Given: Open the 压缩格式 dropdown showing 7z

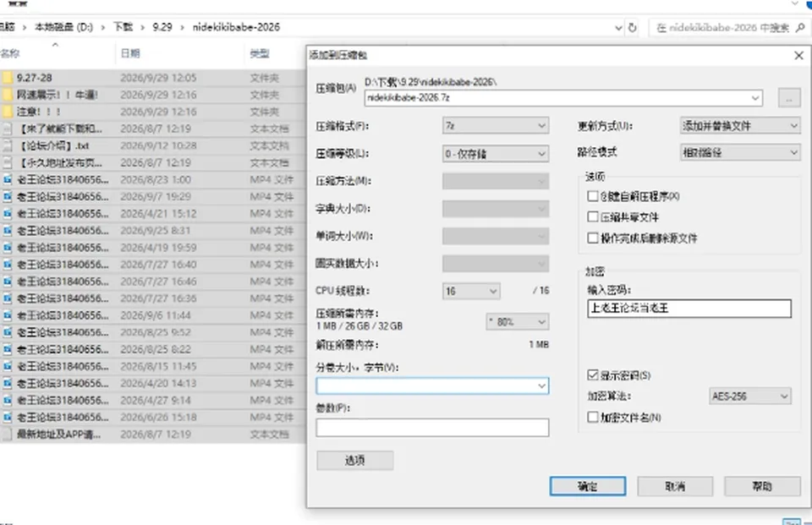Looking at the screenshot, I should (496, 126).
